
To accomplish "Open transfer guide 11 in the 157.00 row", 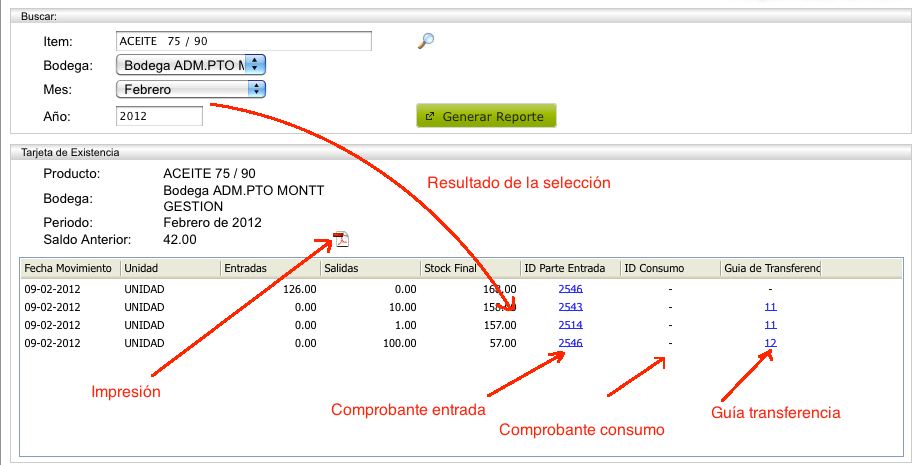I will coord(771,325).
